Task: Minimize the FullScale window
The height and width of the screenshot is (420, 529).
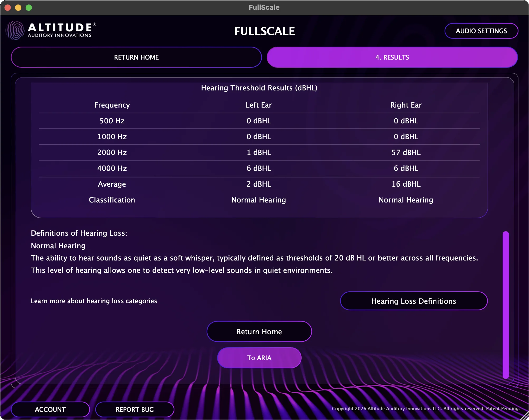Action: coord(18,8)
